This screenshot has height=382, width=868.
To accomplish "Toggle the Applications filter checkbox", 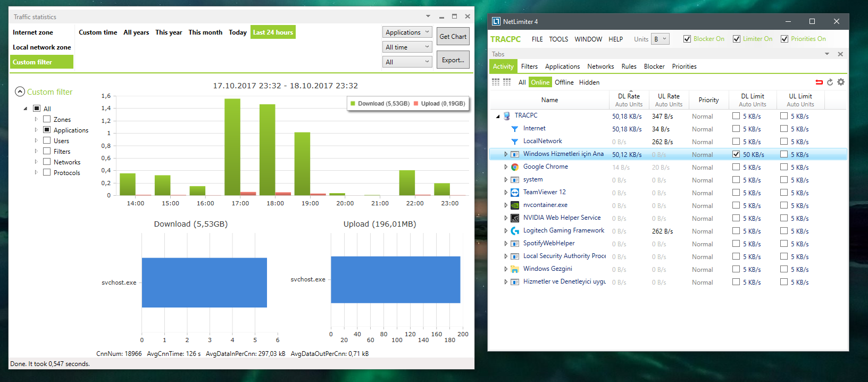I will (47, 130).
